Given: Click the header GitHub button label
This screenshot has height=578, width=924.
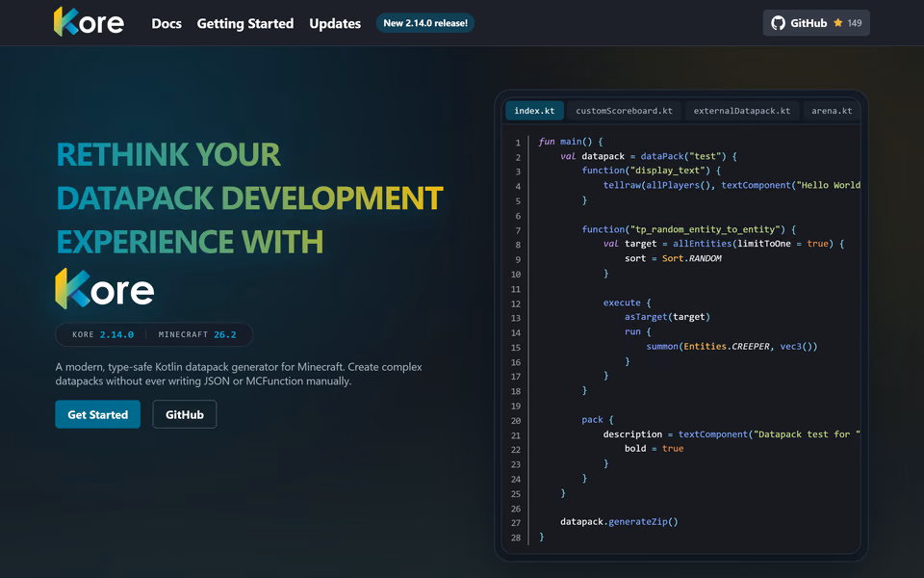Looking at the screenshot, I should tap(808, 23).
